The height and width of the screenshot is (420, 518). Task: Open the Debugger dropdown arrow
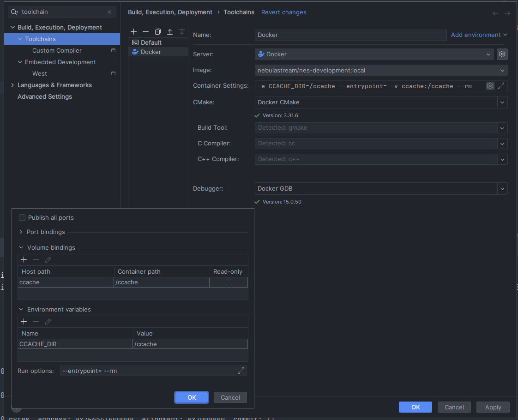(502, 188)
